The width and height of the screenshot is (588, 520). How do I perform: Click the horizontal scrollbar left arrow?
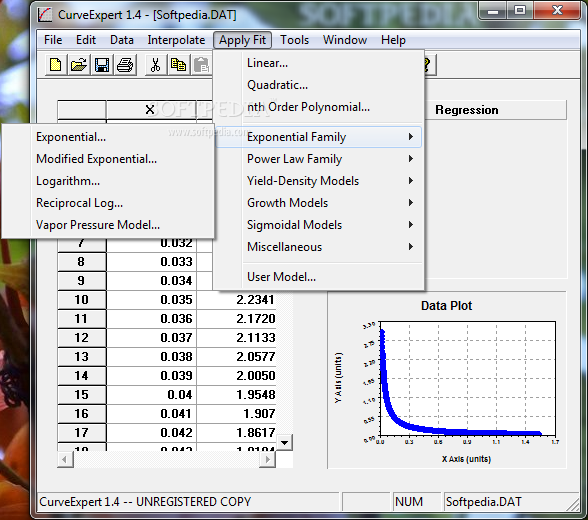coord(65,459)
